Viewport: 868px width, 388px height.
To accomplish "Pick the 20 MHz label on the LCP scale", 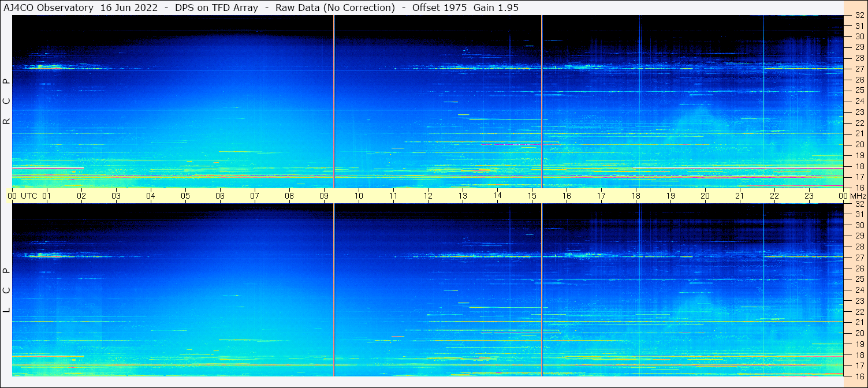I will [x=859, y=333].
